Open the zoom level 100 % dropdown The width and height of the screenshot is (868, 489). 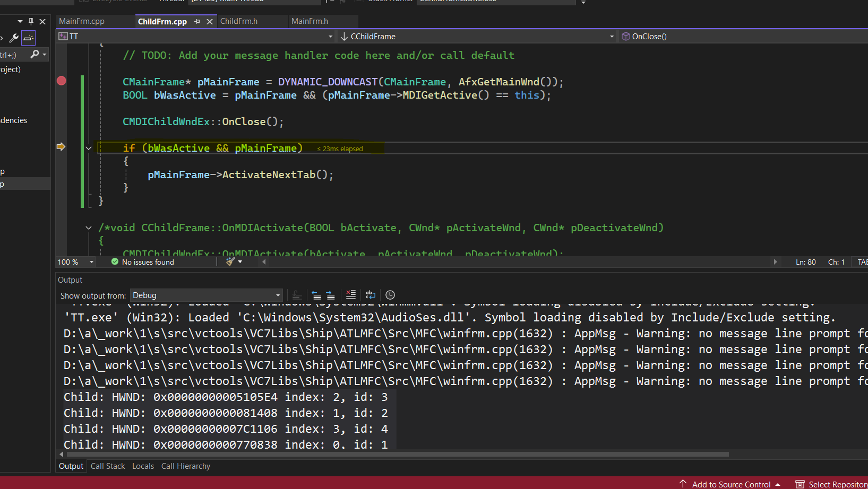pos(75,262)
